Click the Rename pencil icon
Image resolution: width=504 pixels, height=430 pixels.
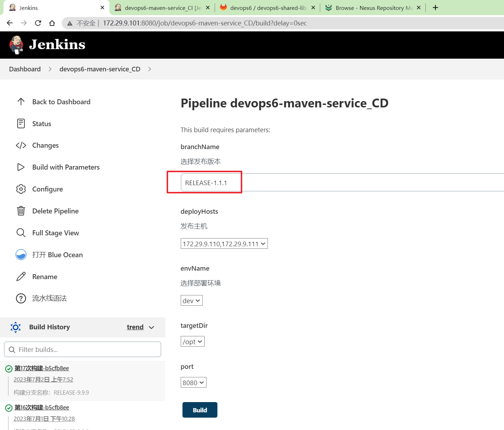tap(21, 277)
